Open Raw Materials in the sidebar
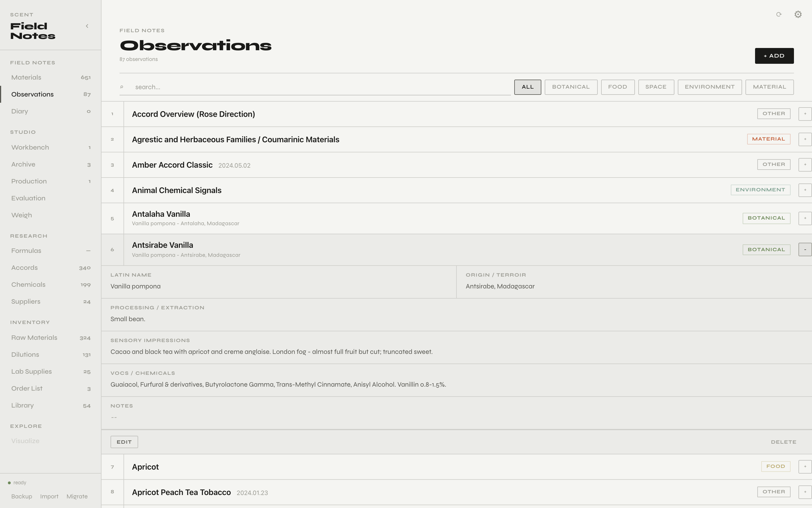The width and height of the screenshot is (812, 508). pyautogui.click(x=51, y=338)
